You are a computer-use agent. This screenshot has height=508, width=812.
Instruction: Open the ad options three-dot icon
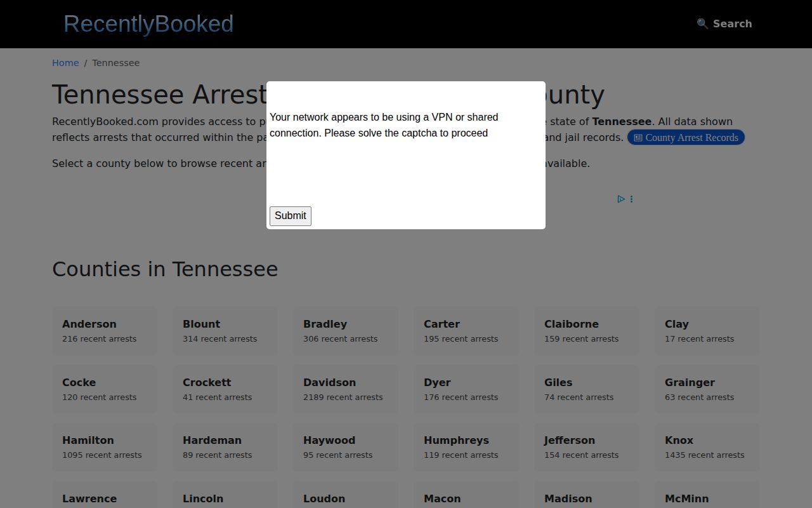631,199
